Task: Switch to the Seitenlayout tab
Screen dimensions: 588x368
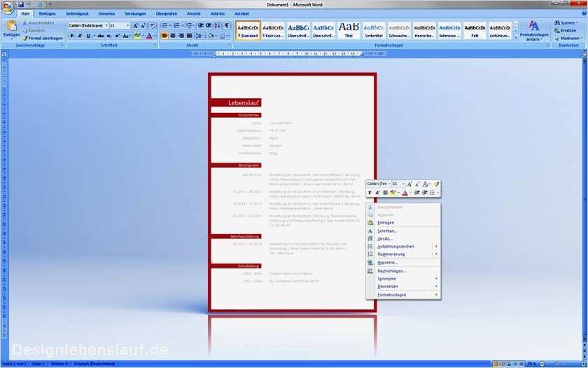Action: point(77,14)
